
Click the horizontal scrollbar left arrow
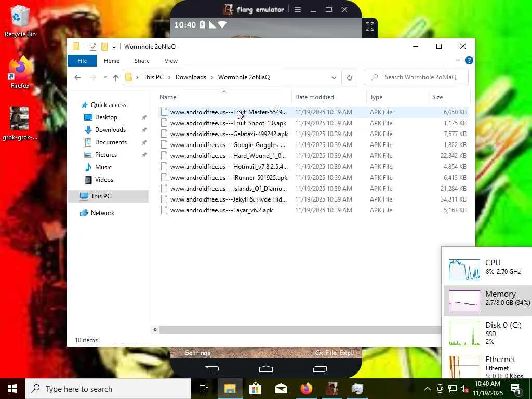coord(155,329)
